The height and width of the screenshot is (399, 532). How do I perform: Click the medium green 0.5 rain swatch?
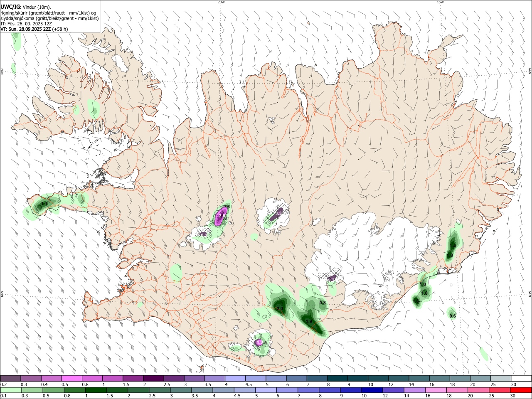coord(53,390)
